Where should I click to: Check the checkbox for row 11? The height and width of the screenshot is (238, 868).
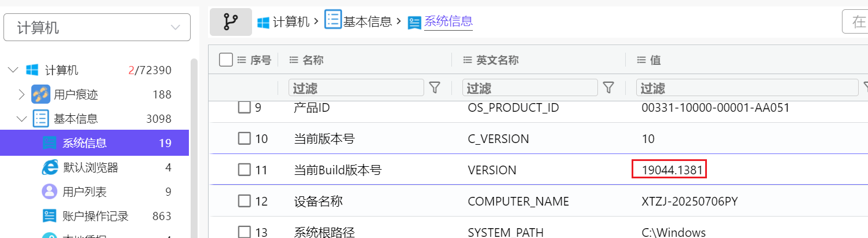[245, 170]
